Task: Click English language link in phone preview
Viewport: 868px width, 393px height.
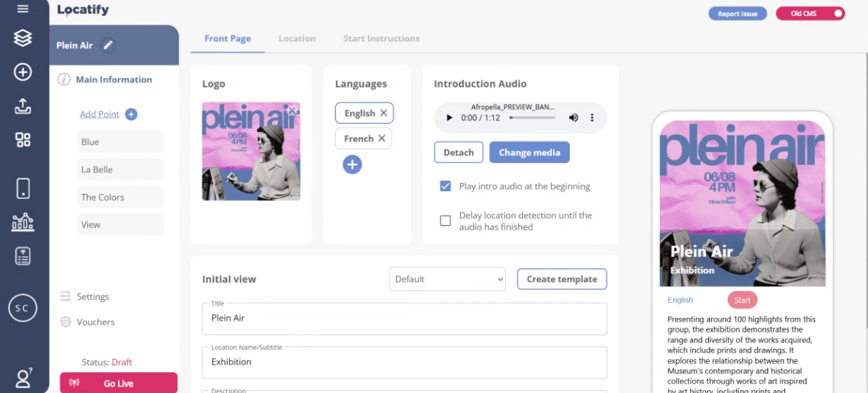Action: coord(680,300)
